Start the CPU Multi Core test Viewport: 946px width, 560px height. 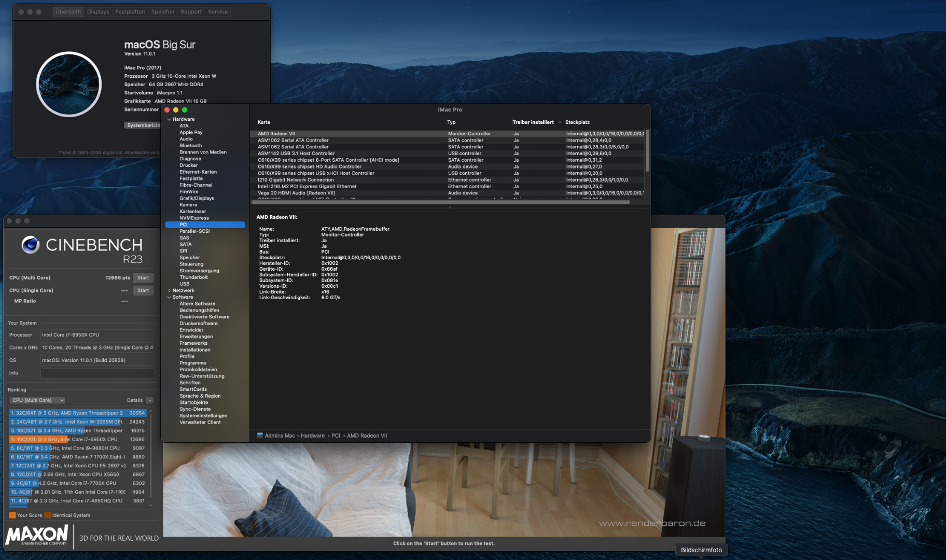[x=143, y=278]
